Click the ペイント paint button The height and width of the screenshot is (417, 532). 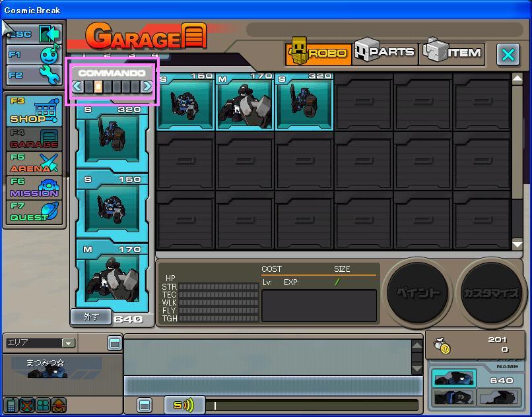(418, 292)
